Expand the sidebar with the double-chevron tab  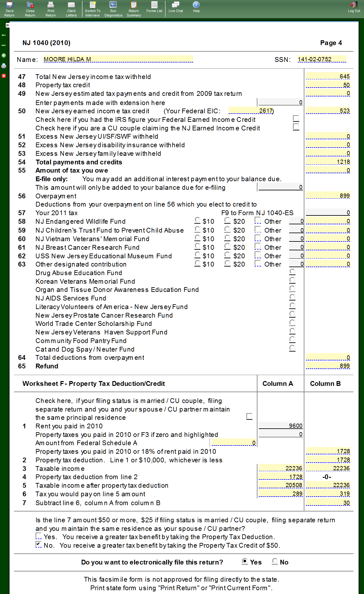coord(7,25)
